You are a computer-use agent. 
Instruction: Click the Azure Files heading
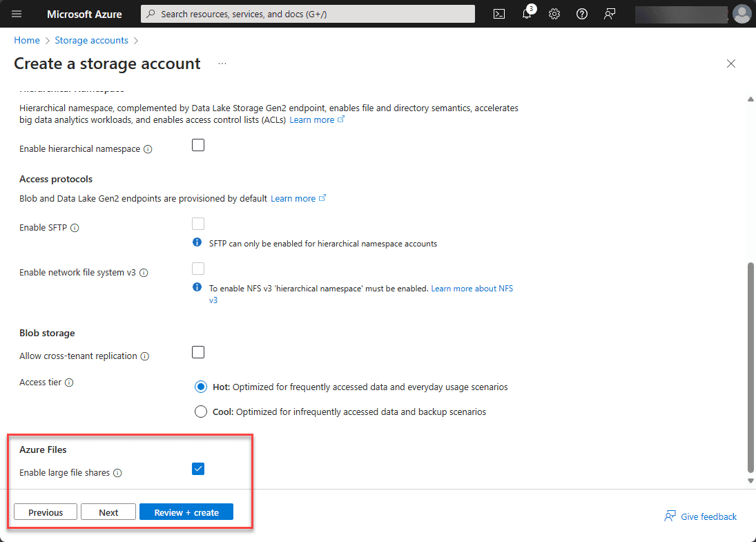[43, 450]
